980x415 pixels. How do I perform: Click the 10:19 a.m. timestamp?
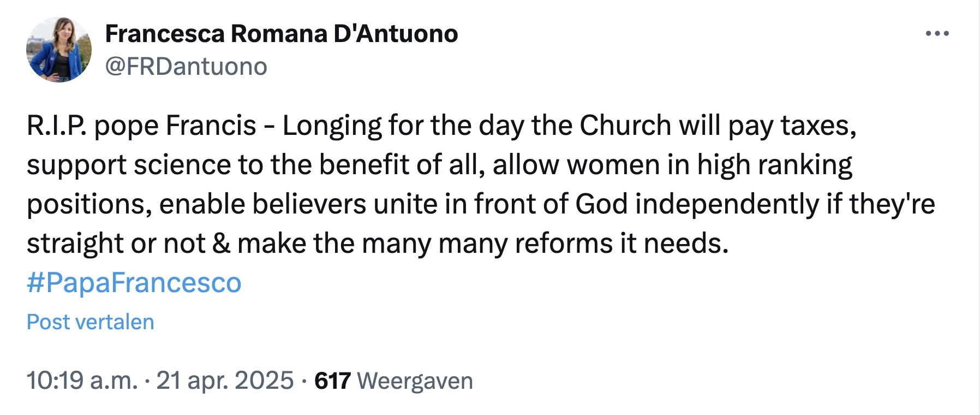pos(82,381)
